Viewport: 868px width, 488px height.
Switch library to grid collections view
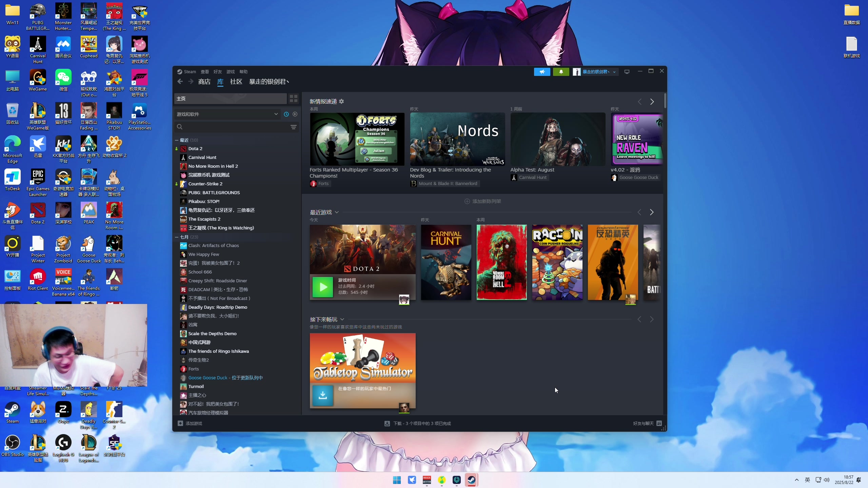[293, 99]
